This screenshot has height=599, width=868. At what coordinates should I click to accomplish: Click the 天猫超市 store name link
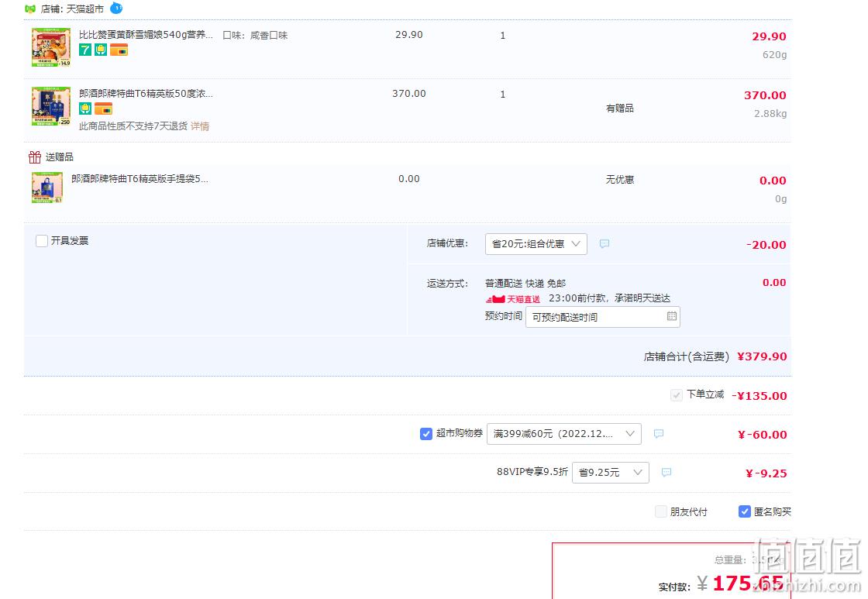tap(84, 9)
